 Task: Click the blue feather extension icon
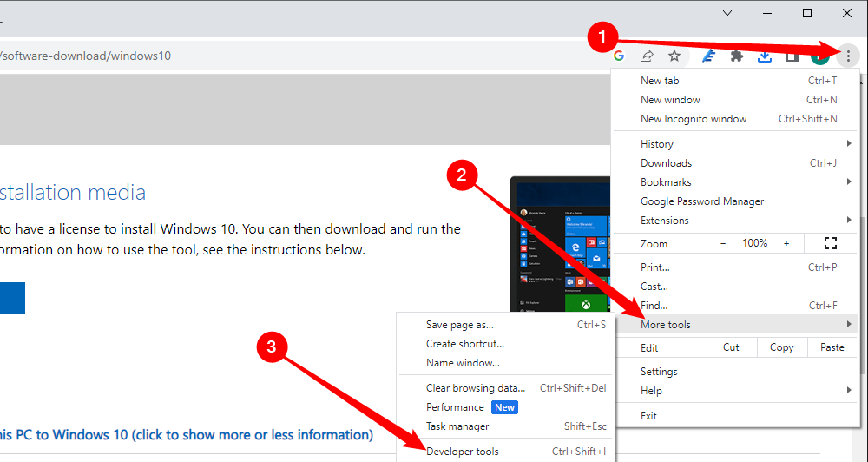click(708, 56)
